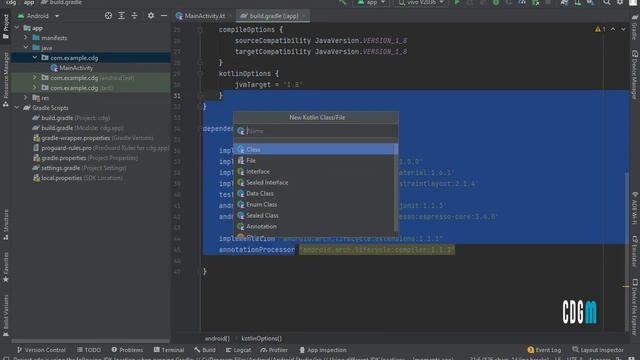The width and height of the screenshot is (640, 360).
Task: Collapse the java folder
Action: click(x=26, y=48)
